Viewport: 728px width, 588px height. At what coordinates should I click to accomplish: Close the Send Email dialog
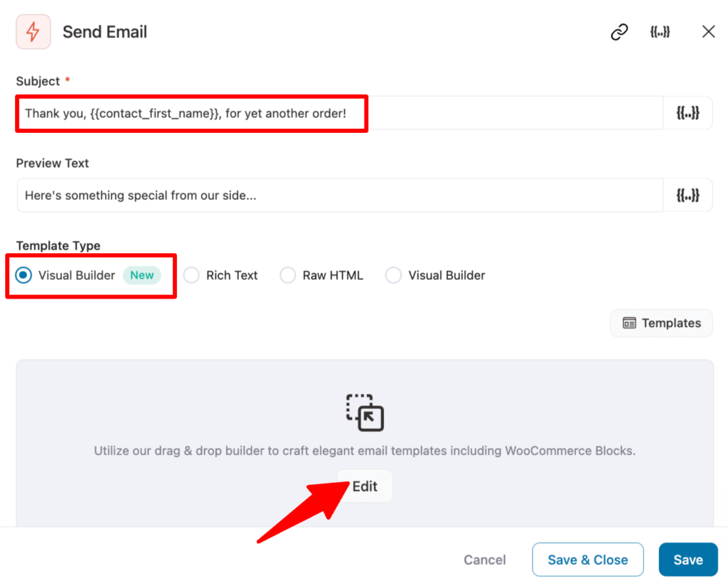pos(708,31)
